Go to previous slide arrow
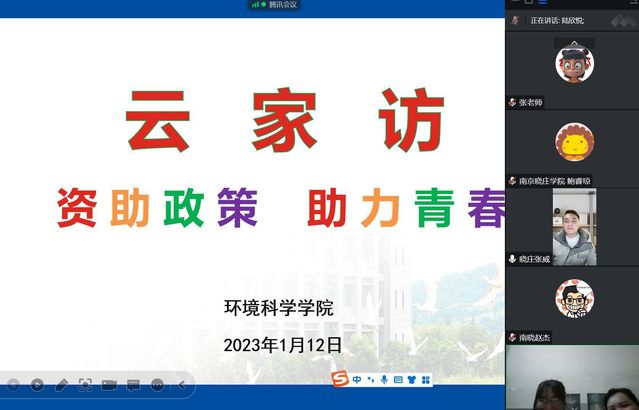639x410 pixels. click(x=13, y=384)
